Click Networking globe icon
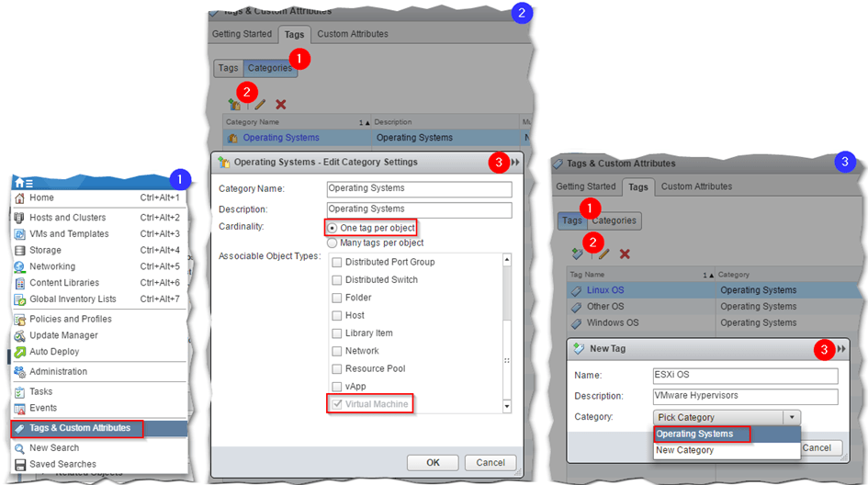 (20, 266)
